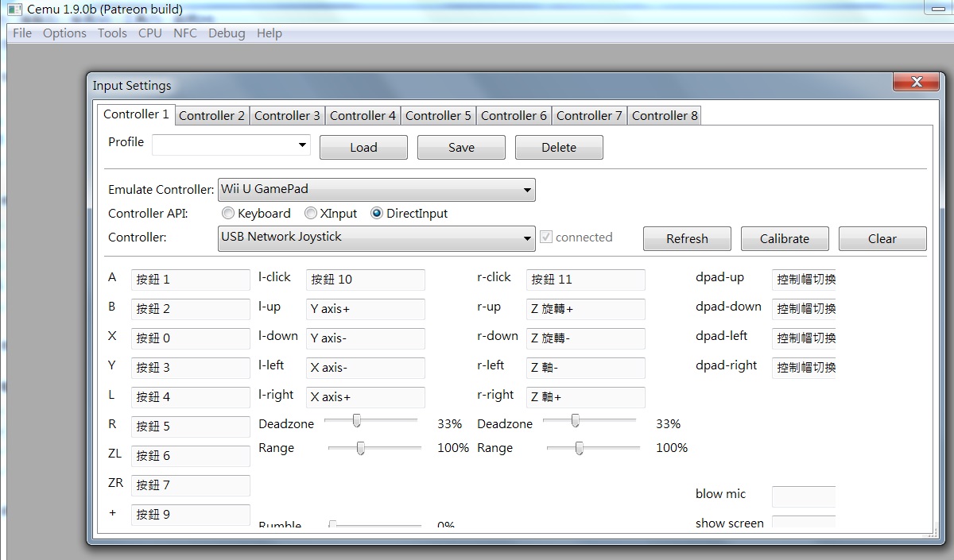The width and height of the screenshot is (954, 560).
Task: Click the Cemu application icon in title bar
Action: (14, 10)
